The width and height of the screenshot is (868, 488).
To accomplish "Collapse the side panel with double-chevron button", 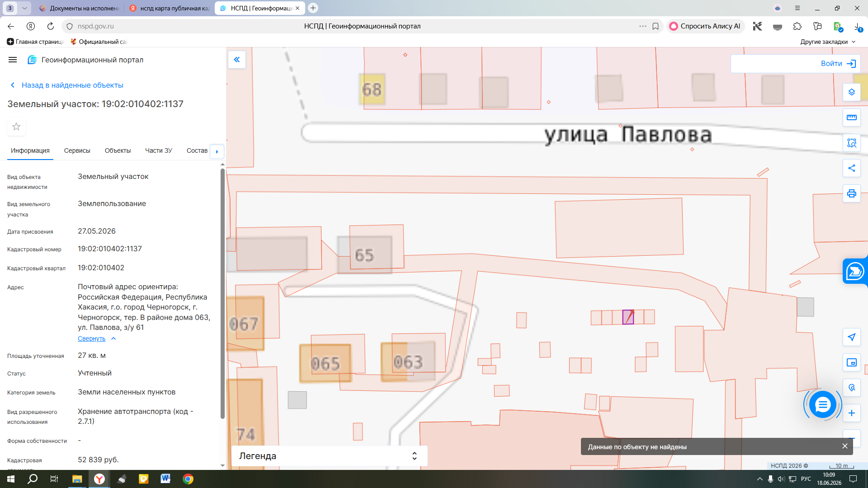I will [236, 60].
